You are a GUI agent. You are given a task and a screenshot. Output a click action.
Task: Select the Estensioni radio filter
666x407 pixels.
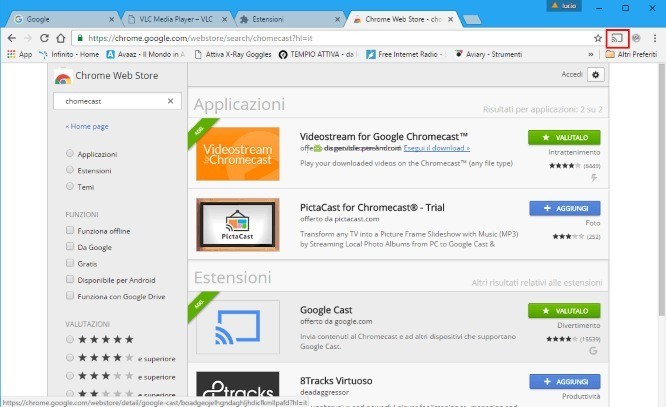[x=69, y=170]
